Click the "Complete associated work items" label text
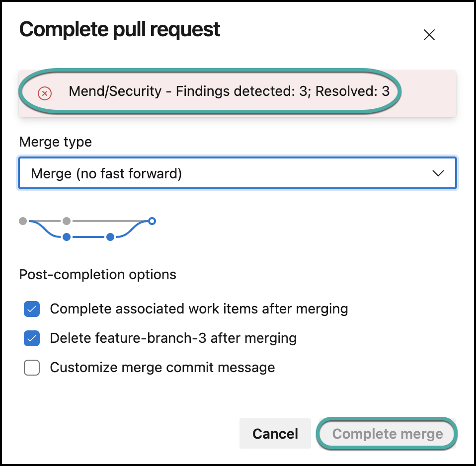This screenshot has height=466, width=476. (199, 309)
